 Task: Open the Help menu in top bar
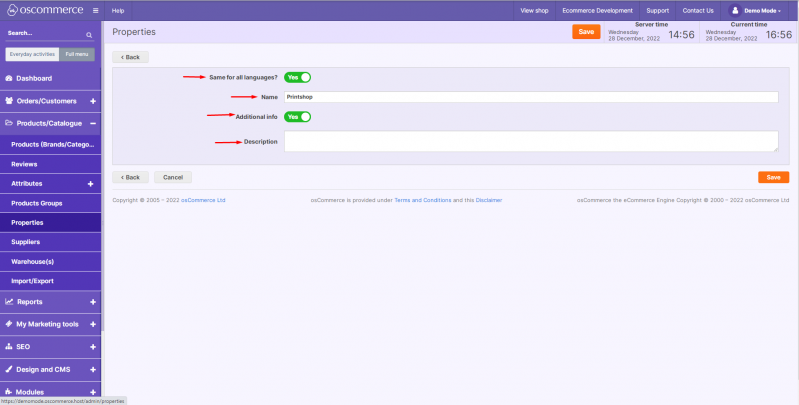click(x=118, y=10)
